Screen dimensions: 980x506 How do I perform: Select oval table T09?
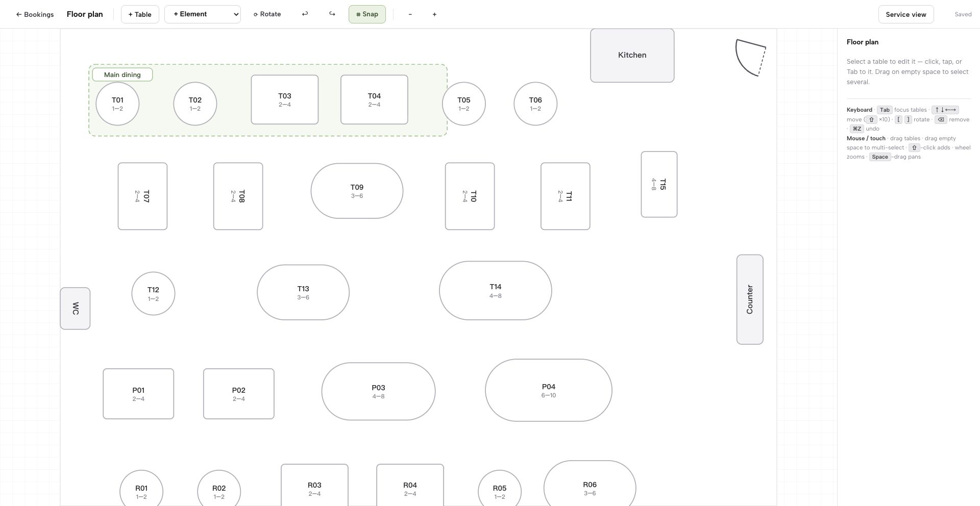pyautogui.click(x=357, y=191)
